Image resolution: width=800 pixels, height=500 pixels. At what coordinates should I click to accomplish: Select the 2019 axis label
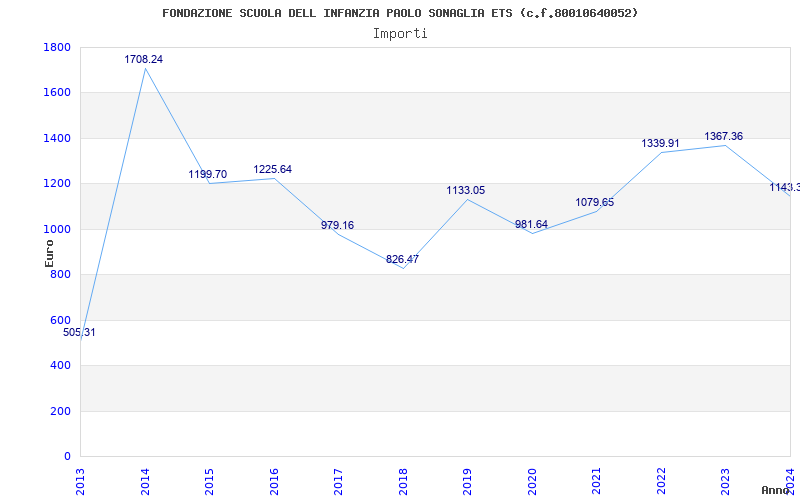(x=468, y=481)
